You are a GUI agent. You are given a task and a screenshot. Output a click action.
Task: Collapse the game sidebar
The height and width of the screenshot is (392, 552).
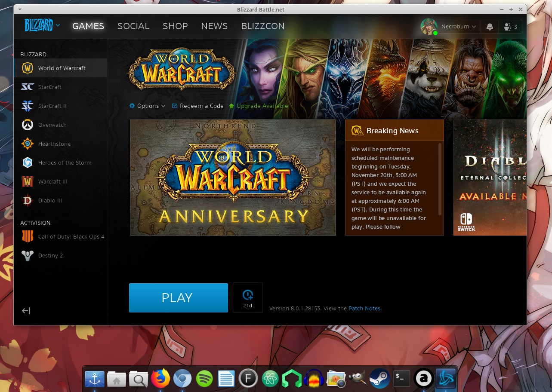[x=26, y=310]
